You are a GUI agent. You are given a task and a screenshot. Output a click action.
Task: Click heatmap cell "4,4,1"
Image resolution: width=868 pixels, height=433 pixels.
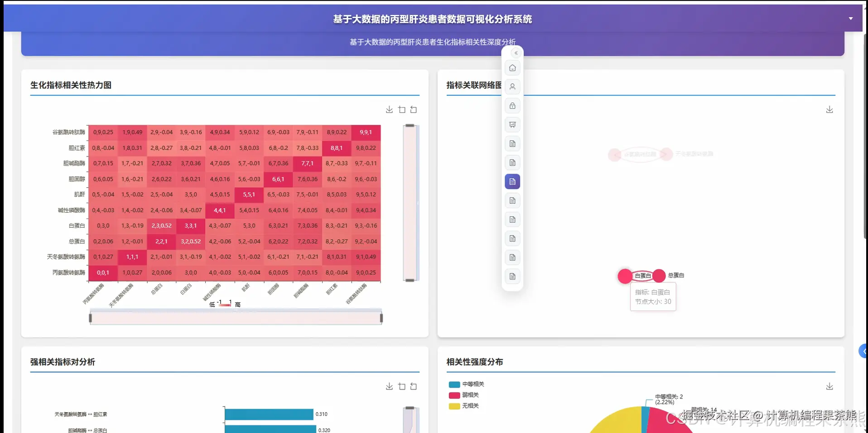coord(220,210)
